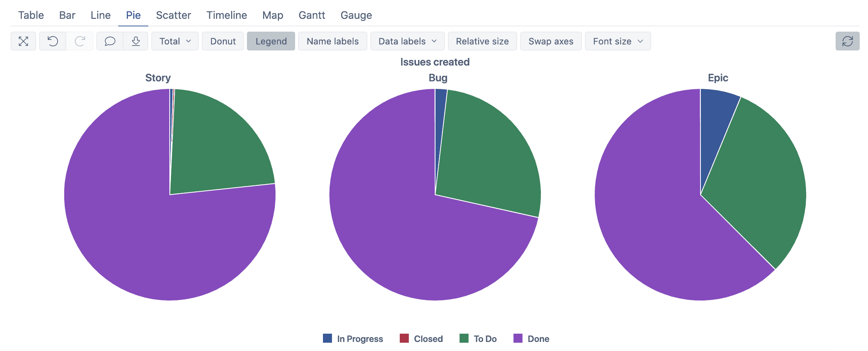868x351 pixels.
Task: Switch the pies to Donut style
Action: tap(222, 41)
